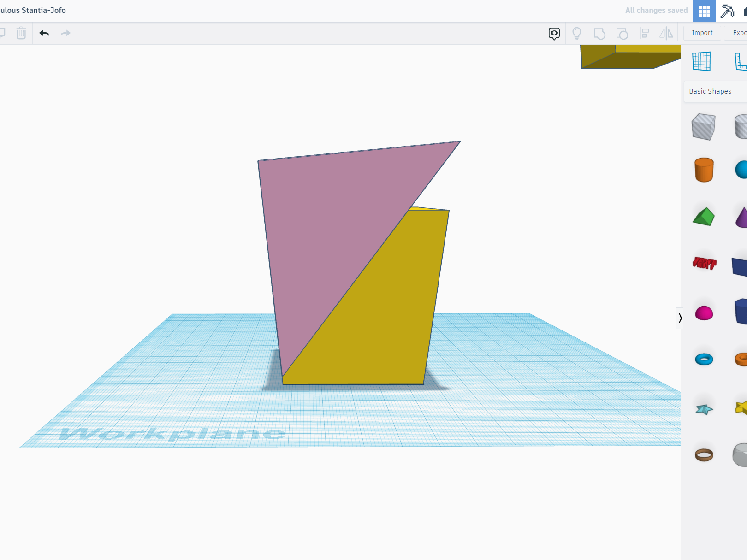Image resolution: width=747 pixels, height=560 pixels.
Task: Pick the brown ring shape
Action: click(x=704, y=455)
